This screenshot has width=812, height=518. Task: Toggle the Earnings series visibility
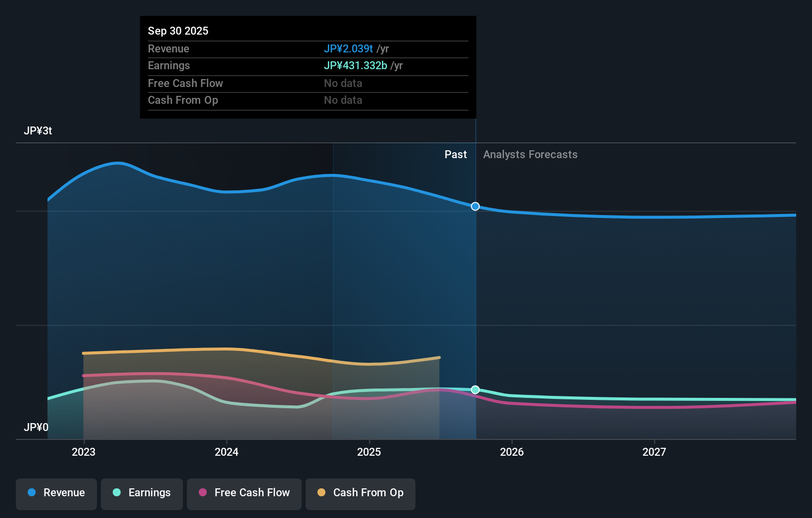142,493
